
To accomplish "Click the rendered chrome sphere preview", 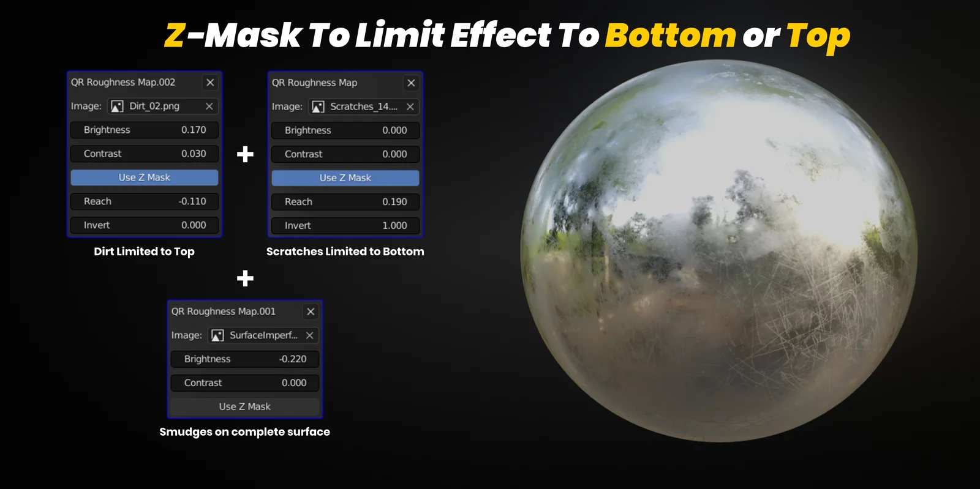I will point(719,251).
